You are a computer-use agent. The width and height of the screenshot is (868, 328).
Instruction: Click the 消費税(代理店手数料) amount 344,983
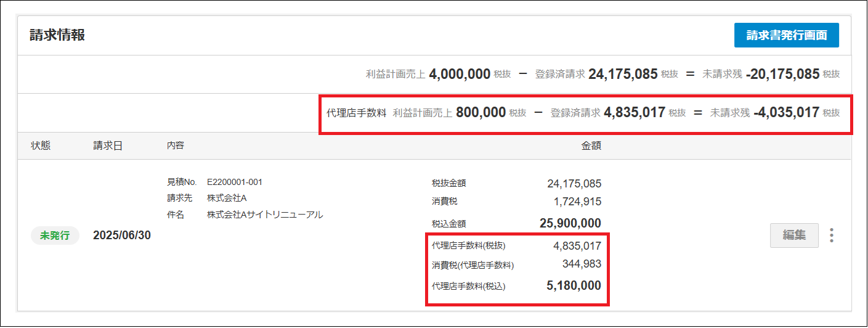tap(582, 264)
